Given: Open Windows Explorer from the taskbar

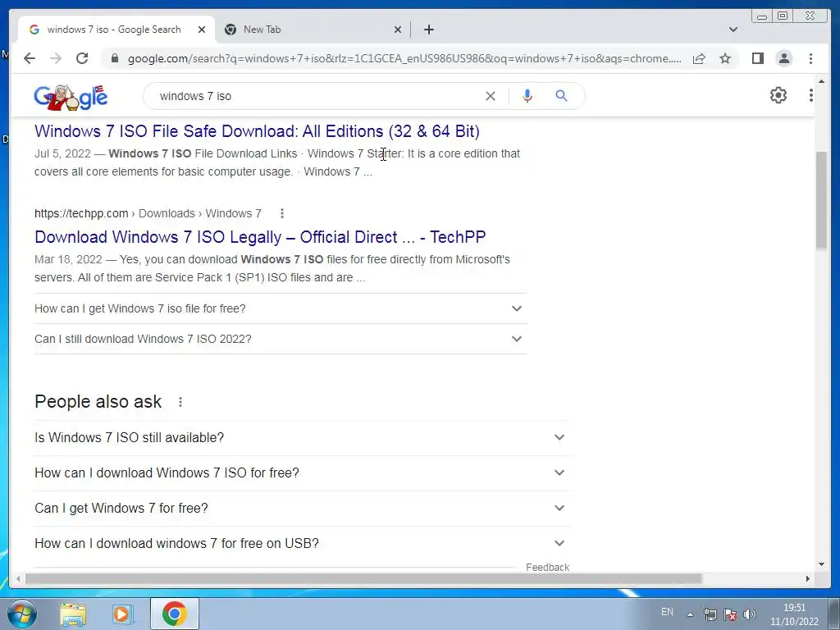Looking at the screenshot, I should click(73, 614).
